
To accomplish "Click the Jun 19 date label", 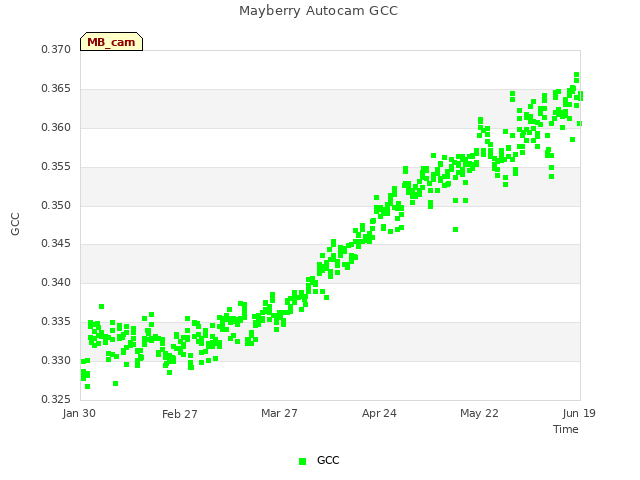I will [x=579, y=413].
